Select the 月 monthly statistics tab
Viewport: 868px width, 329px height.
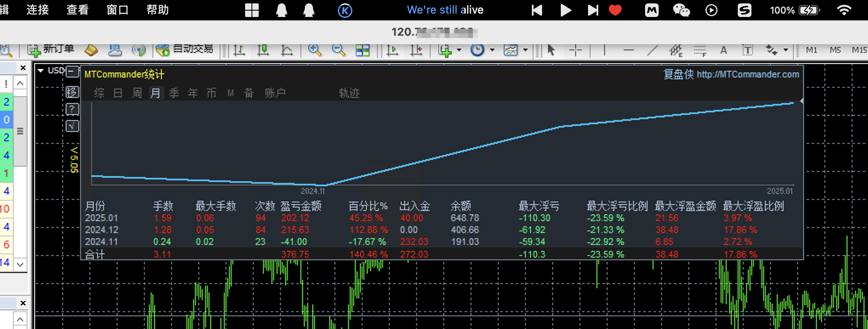pyautogui.click(x=155, y=93)
